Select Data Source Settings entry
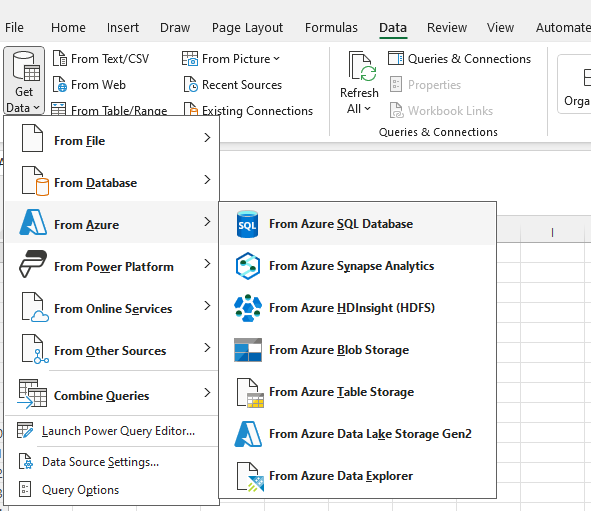Image resolution: width=591 pixels, height=511 pixels. (112, 462)
